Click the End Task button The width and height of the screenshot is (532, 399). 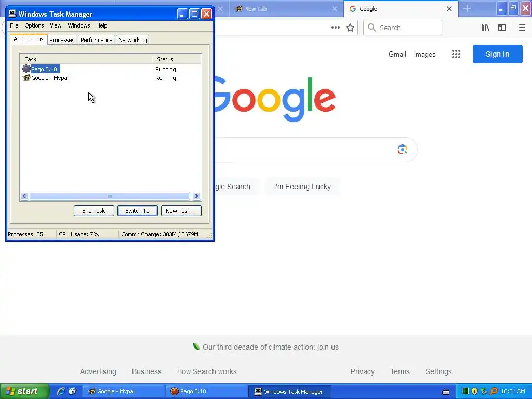94,211
